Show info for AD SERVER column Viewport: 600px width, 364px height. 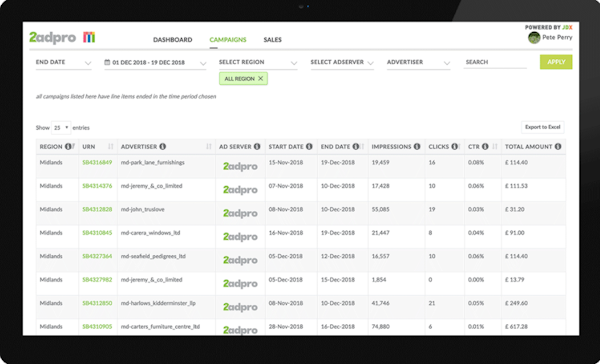pos(257,147)
